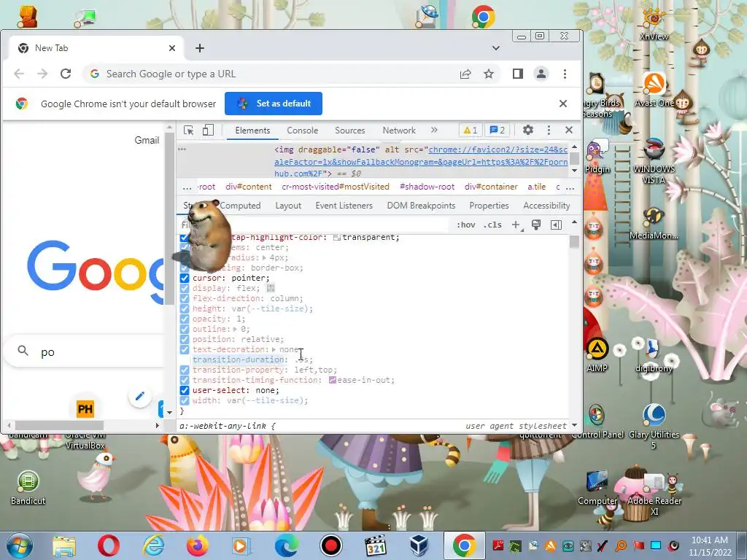Uncheck cursor: pointer property
Screen dimensions: 747x560
(185, 278)
